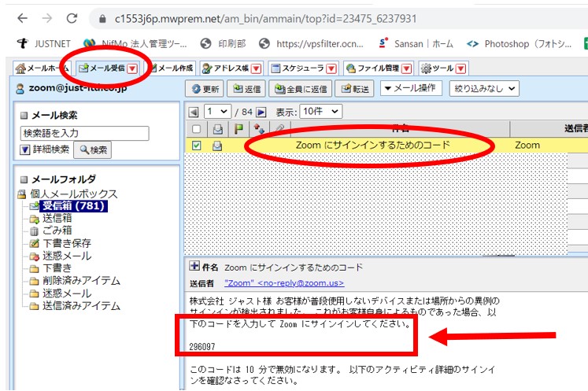Click the address bar URL
The height and width of the screenshot is (391, 588).
point(265,19)
